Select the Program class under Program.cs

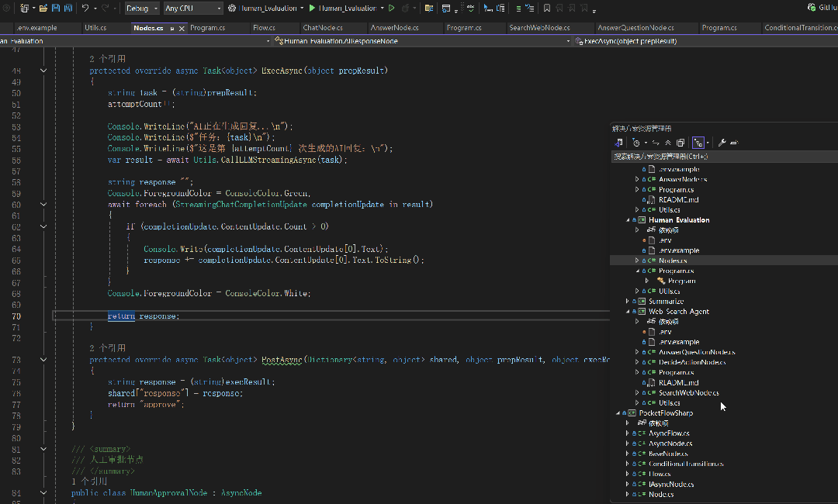pos(681,281)
